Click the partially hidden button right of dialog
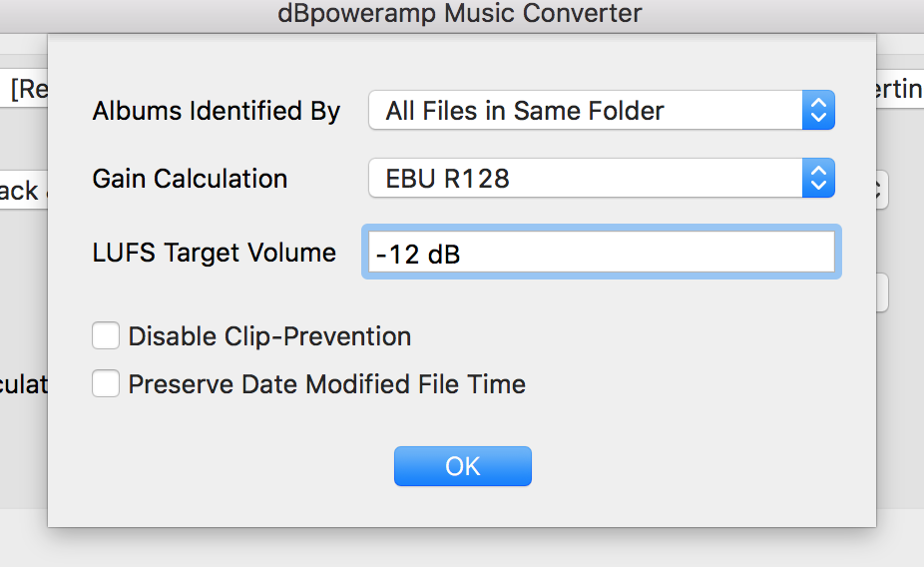Viewport: 924px width, 567px height. [x=882, y=293]
